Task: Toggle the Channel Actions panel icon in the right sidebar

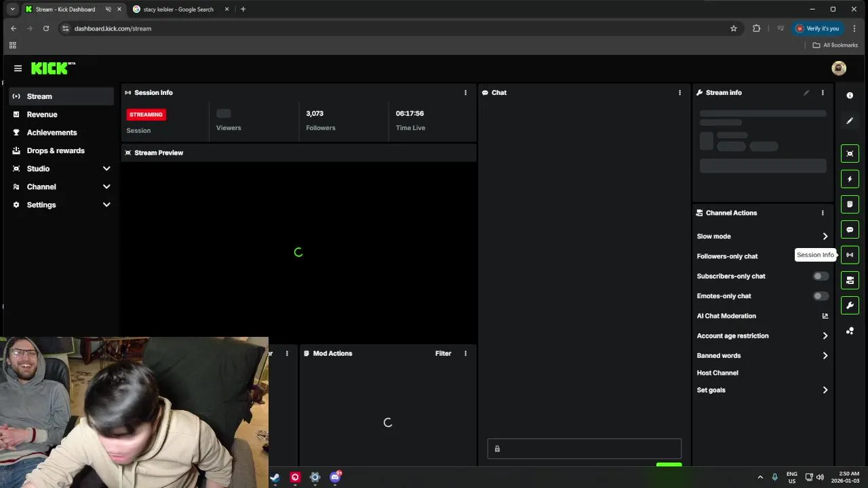Action: [x=850, y=280]
